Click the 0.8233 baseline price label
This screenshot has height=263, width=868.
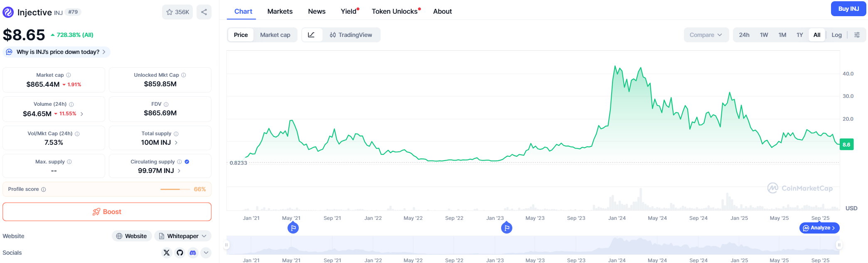pyautogui.click(x=239, y=163)
